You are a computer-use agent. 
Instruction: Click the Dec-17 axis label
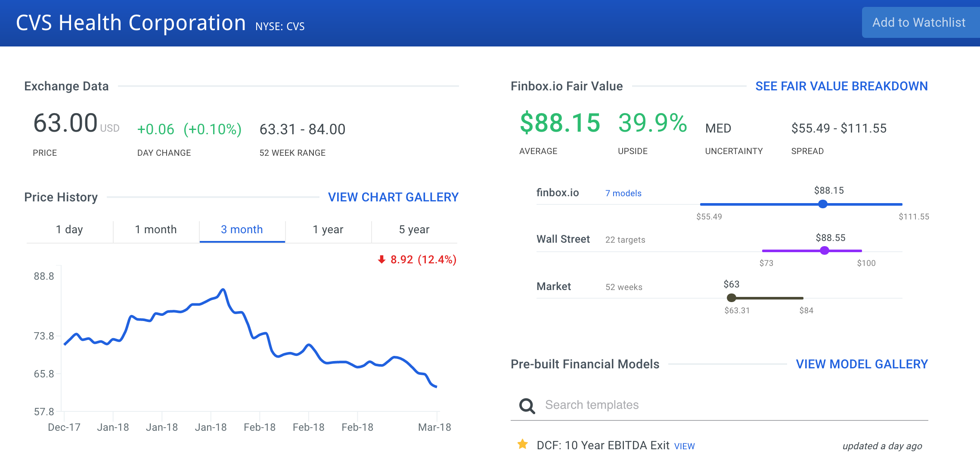pyautogui.click(x=64, y=427)
